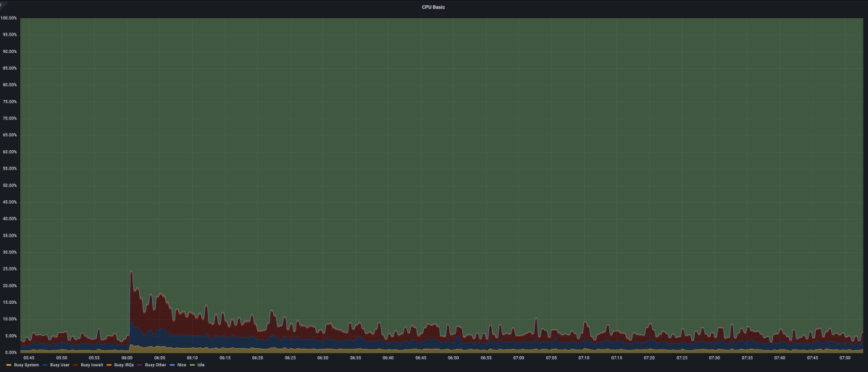868x372 pixels.
Task: Click the corner info indicator of the panel
Action: pyautogui.click(x=2, y=3)
